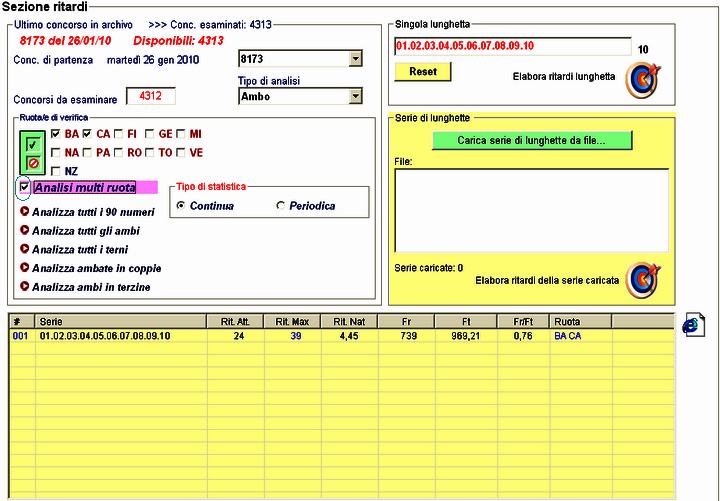The height and width of the screenshot is (501, 720).
Task: Toggle the Analisi multi ruota checkbox
Action: tap(25, 187)
